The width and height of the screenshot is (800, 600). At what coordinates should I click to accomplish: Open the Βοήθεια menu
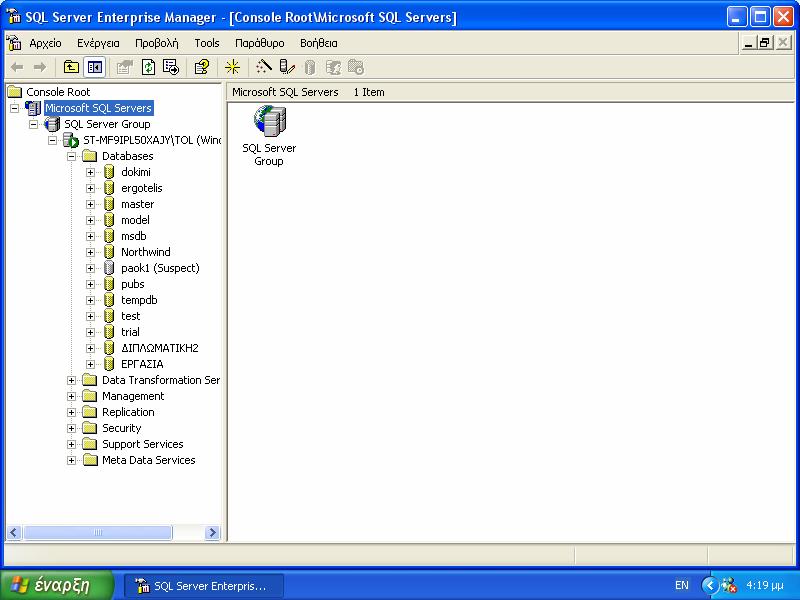[319, 43]
